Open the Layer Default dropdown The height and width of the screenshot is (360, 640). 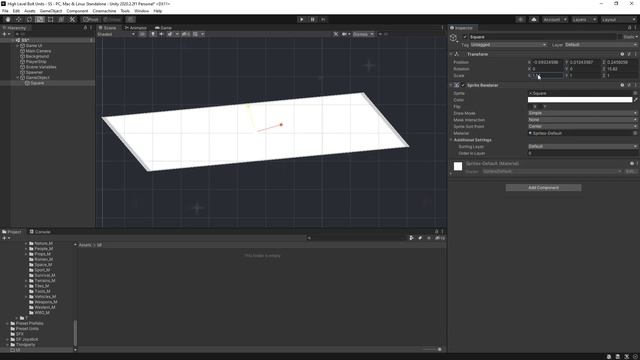(601, 44)
